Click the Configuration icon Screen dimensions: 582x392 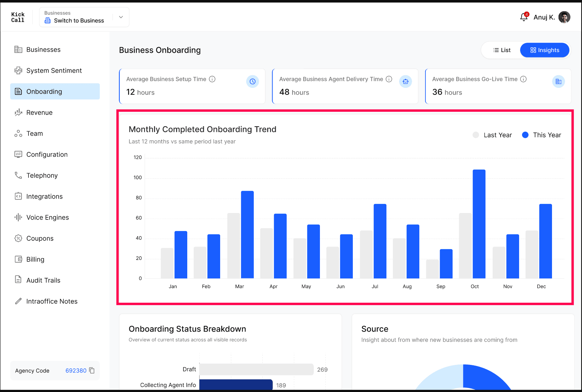(x=18, y=154)
